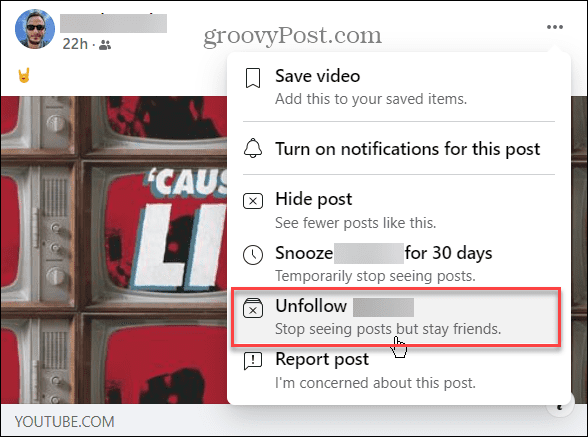Click 'Add this to your saved items.' text
This screenshot has width=588, height=437.
click(x=371, y=99)
